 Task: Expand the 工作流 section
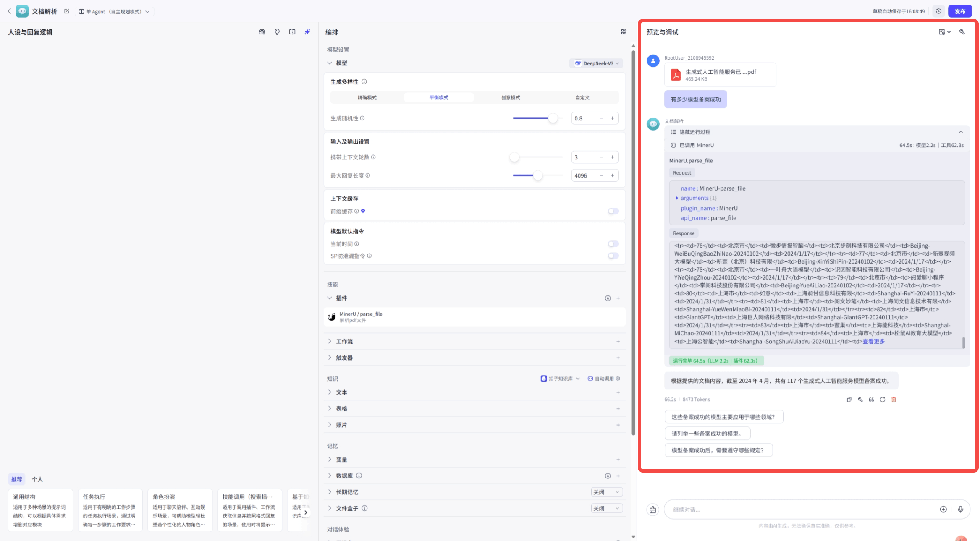344,341
